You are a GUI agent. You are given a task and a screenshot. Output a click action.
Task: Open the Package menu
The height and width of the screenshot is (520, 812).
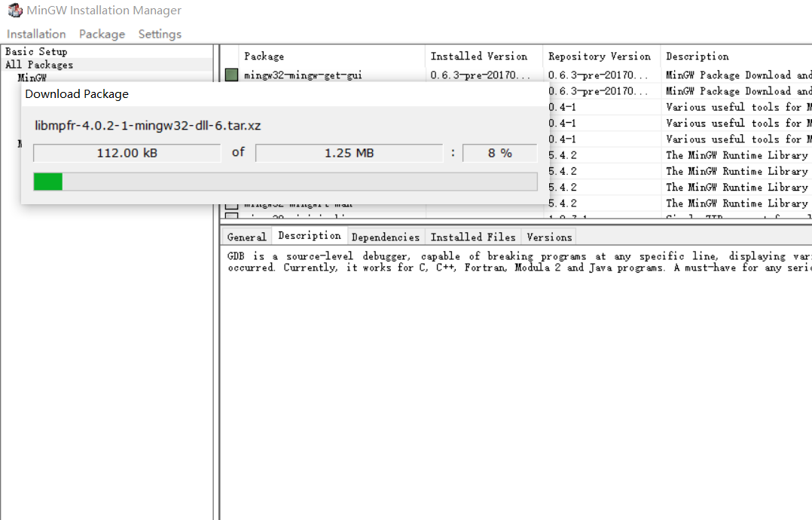[102, 34]
